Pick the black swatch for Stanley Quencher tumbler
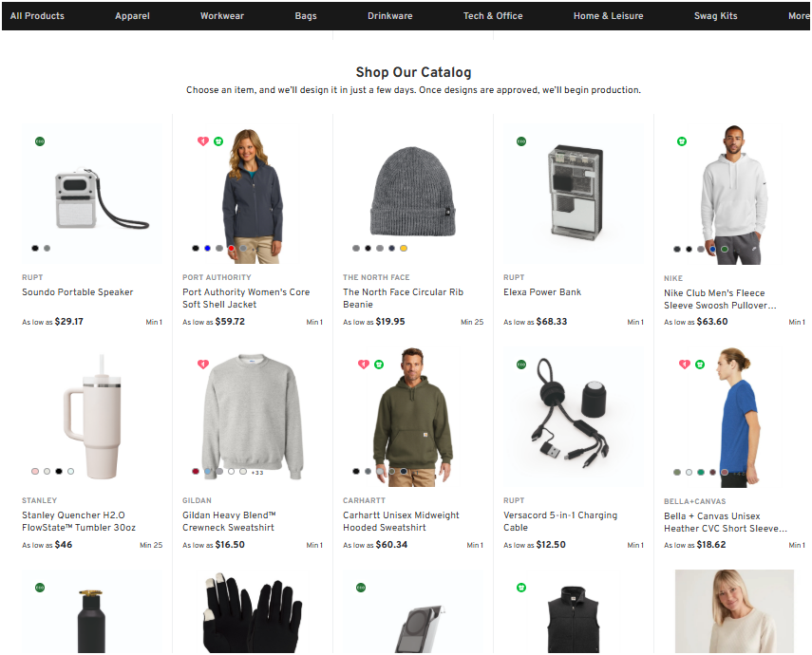The image size is (812, 655). point(59,472)
